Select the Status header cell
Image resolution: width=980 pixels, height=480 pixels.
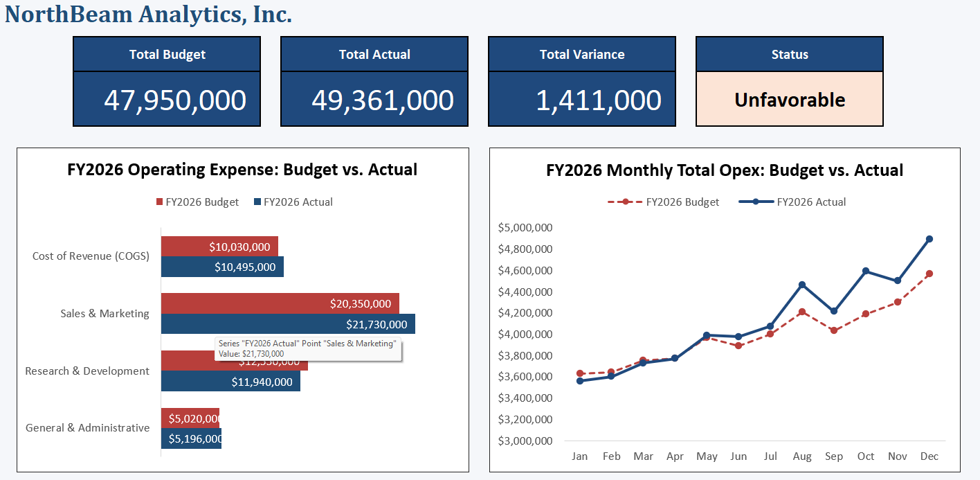(x=790, y=54)
